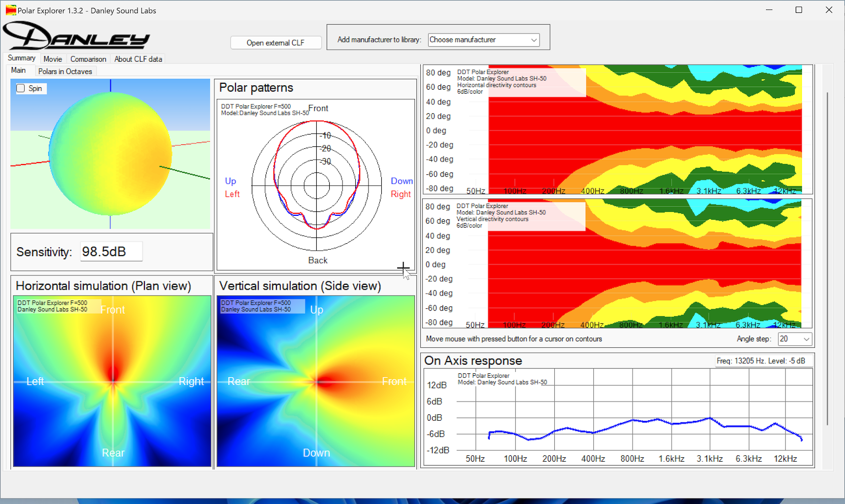Open the Choose manufacturer dropdown
Viewport: 845px width, 504px height.
coord(483,40)
